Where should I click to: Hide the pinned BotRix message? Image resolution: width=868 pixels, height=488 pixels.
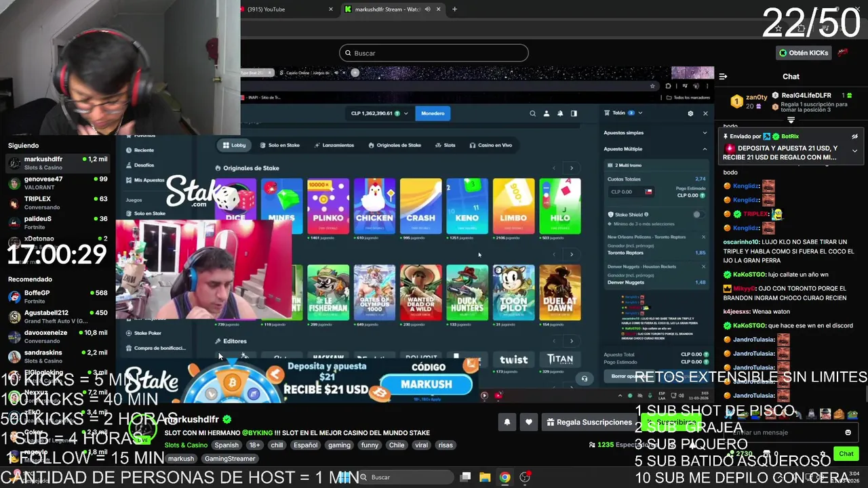tap(854, 136)
